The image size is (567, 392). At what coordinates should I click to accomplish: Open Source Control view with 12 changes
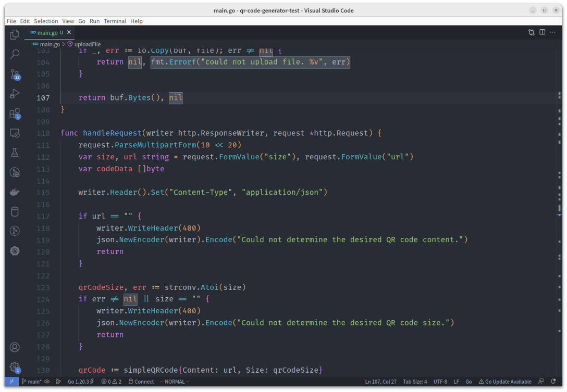(15, 74)
